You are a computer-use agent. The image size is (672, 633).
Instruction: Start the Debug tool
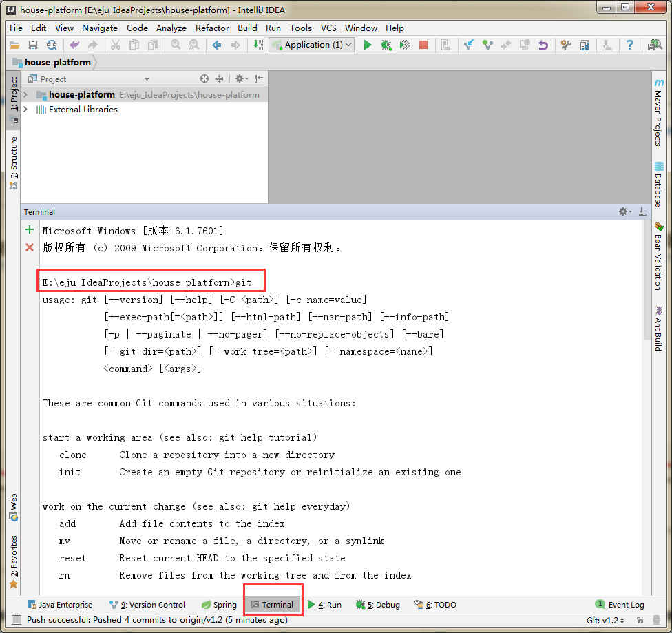pyautogui.click(x=387, y=44)
